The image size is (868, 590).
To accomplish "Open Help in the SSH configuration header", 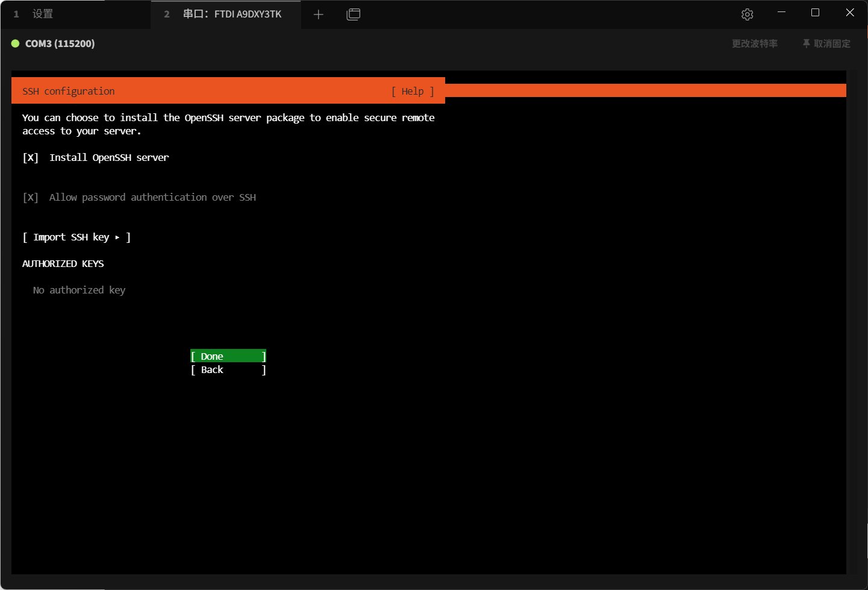I will tap(413, 92).
